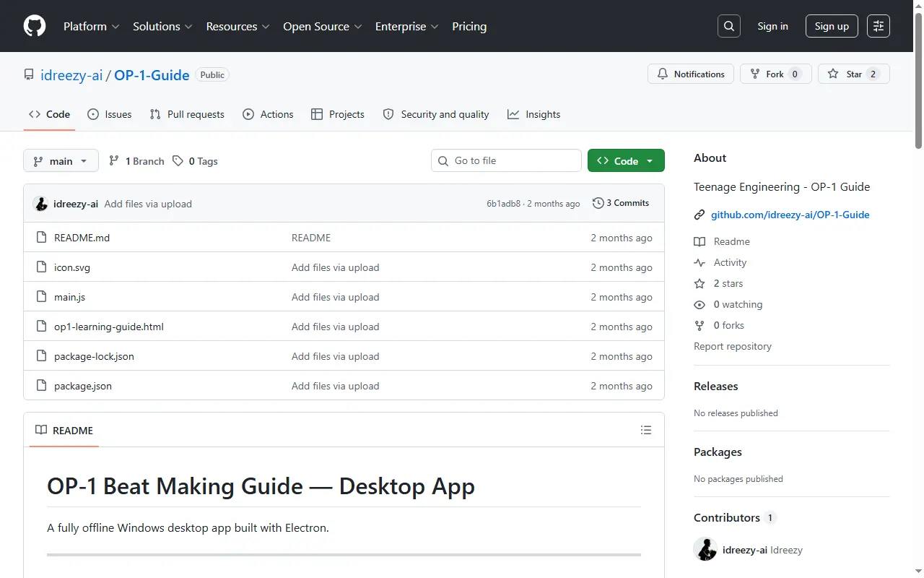Open the OP-1-Guide repository name link
This screenshot has height=578, width=924.
pyautogui.click(x=152, y=75)
